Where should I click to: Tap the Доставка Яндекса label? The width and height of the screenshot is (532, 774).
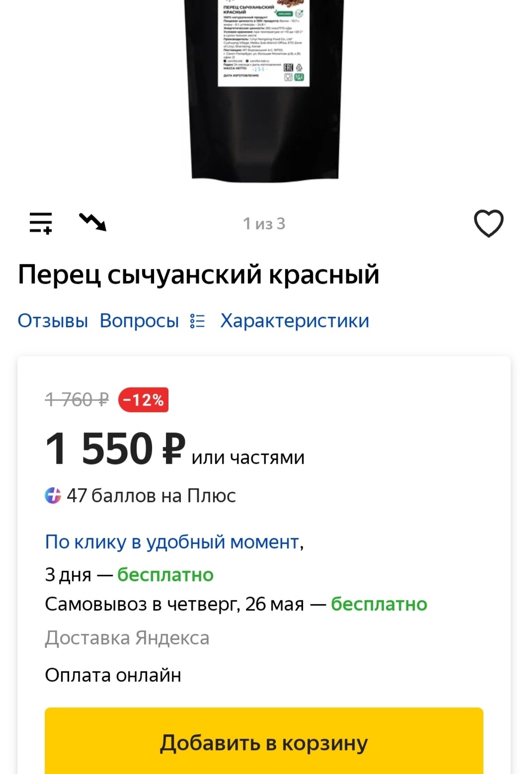coord(127,638)
